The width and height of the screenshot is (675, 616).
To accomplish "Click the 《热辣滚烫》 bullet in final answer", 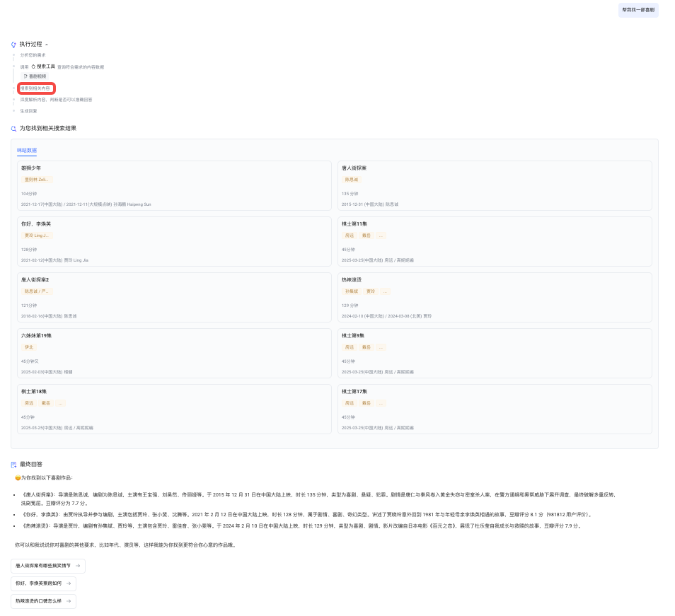I will tap(301, 526).
